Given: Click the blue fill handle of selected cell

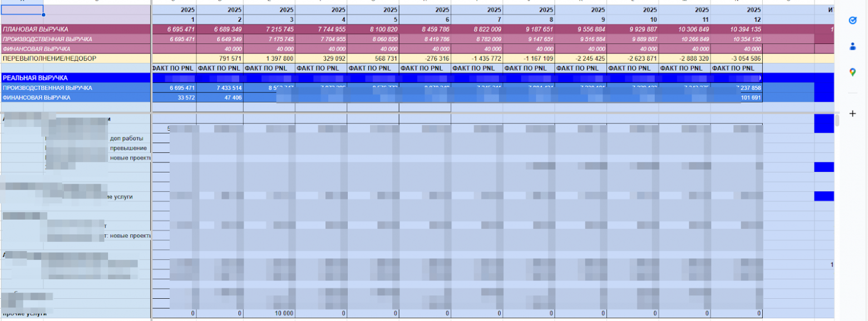Looking at the screenshot, I should click(43, 14).
